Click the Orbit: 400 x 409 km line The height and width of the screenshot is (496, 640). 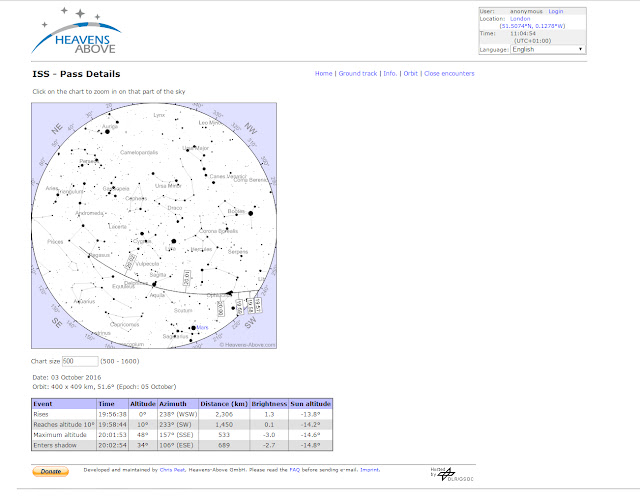coord(104,387)
